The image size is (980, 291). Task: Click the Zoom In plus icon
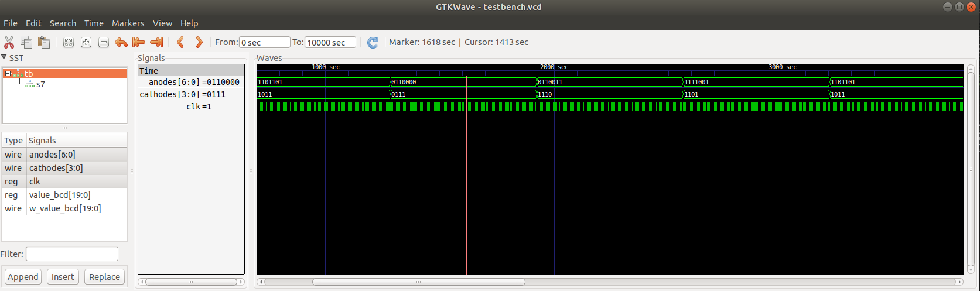(86, 42)
